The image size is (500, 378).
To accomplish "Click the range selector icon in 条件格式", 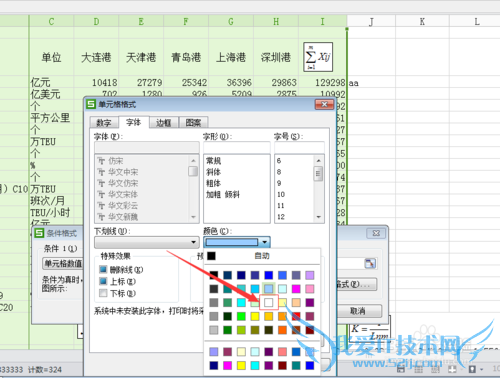I will click(x=370, y=264).
